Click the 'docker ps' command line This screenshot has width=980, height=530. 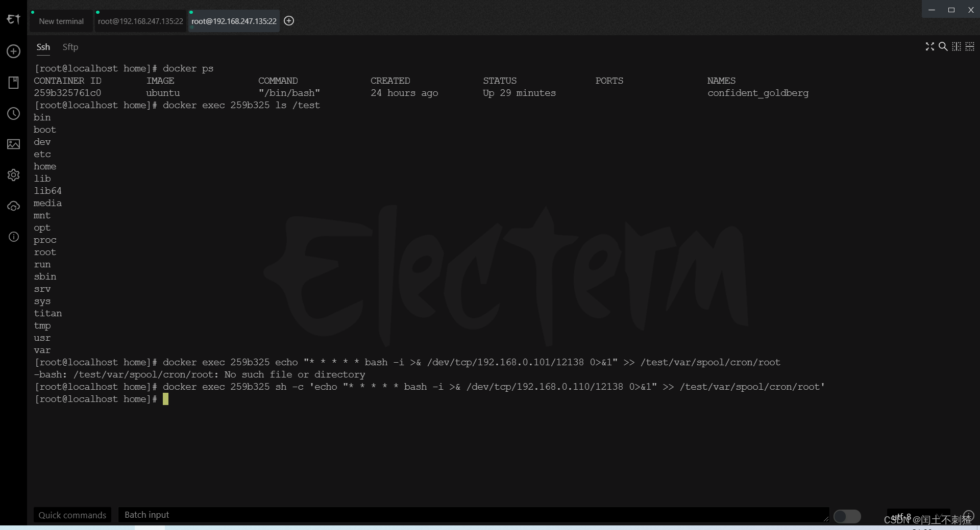click(x=124, y=68)
